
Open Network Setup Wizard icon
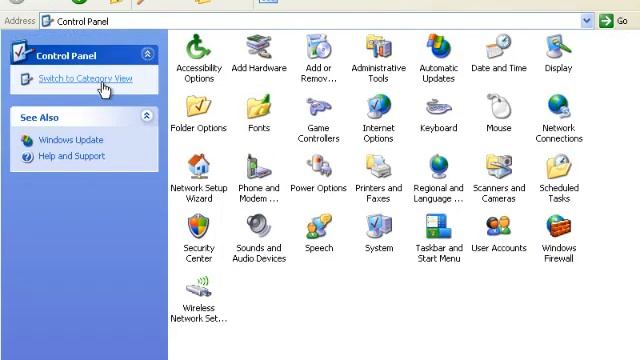click(x=199, y=167)
